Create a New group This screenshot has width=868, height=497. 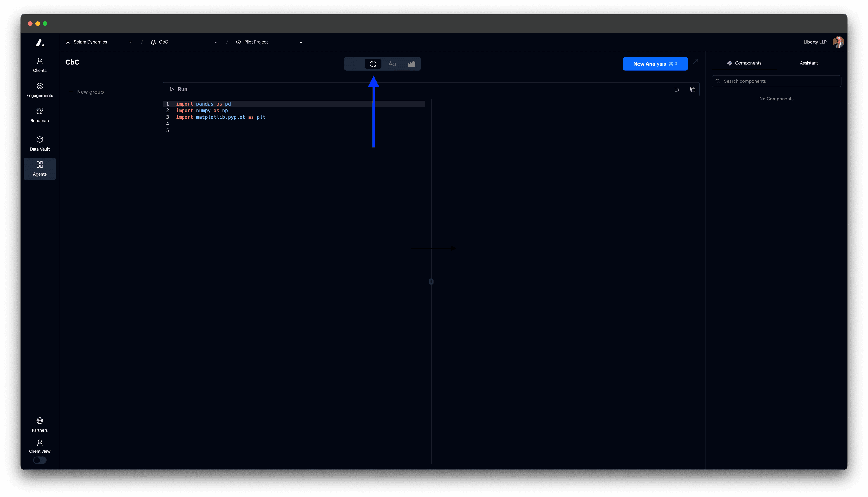[86, 92]
